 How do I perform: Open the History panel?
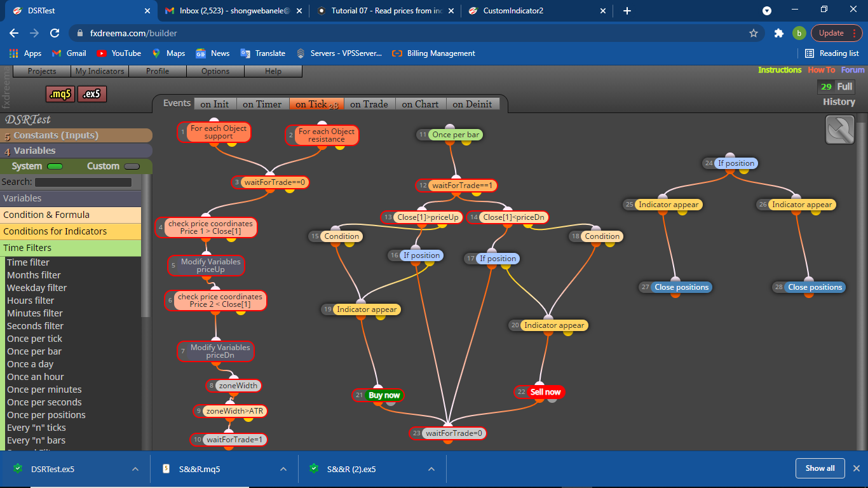tap(839, 102)
